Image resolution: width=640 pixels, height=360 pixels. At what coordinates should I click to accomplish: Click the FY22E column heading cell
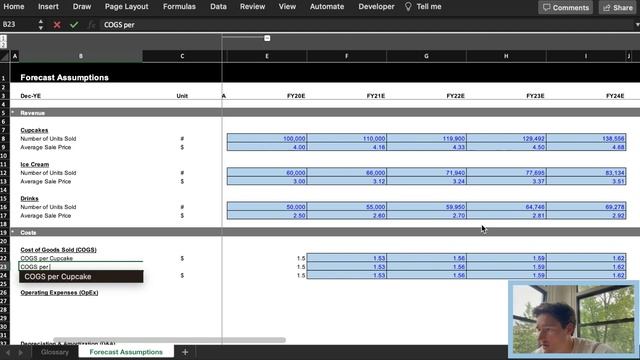(455, 96)
